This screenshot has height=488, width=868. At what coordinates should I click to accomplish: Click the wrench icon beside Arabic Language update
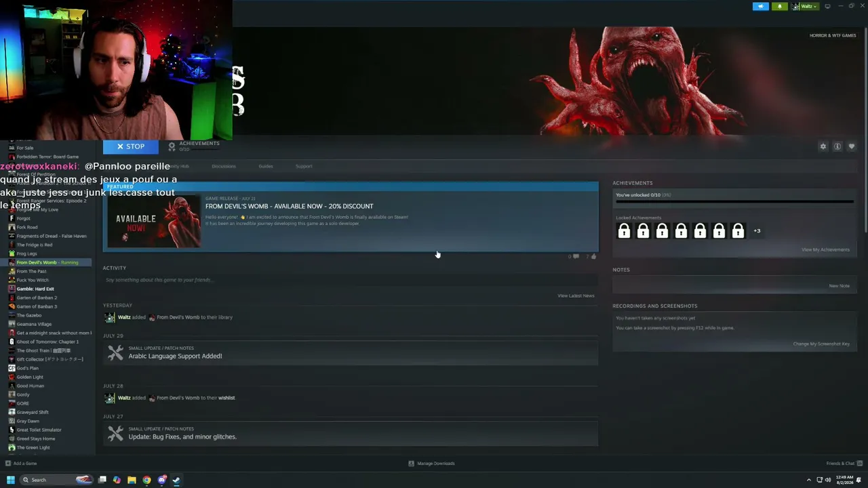coord(115,352)
